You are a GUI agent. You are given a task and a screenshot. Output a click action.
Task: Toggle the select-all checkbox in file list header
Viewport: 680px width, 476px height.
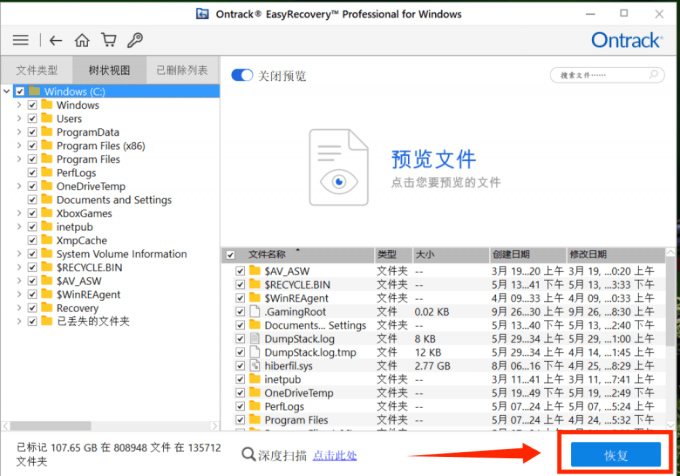coord(231,254)
